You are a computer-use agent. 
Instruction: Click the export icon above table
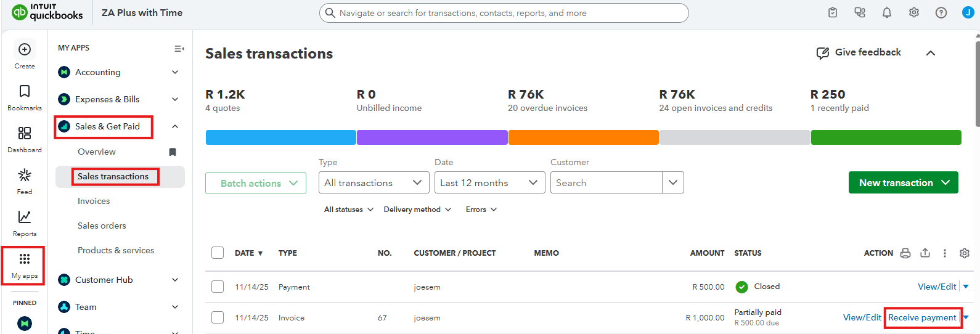tap(925, 253)
